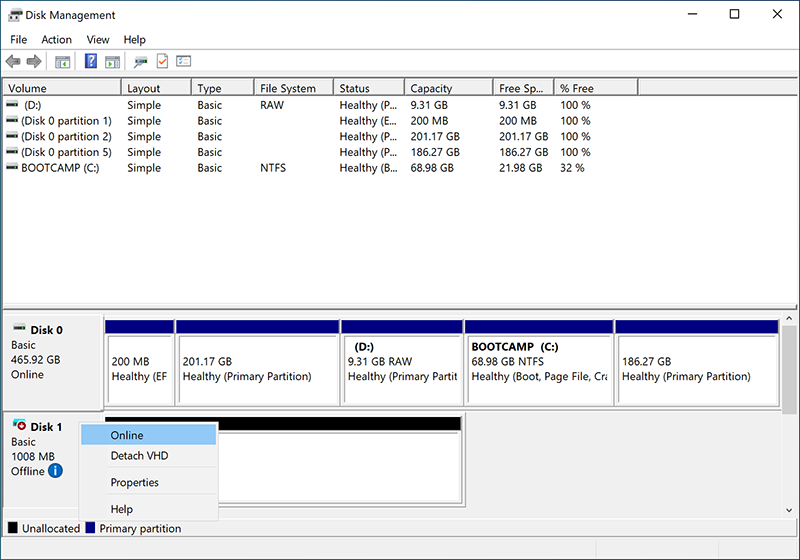The width and height of the screenshot is (800, 560).
Task: Click the Show/Hide Console Tree icon
Action: (x=62, y=62)
